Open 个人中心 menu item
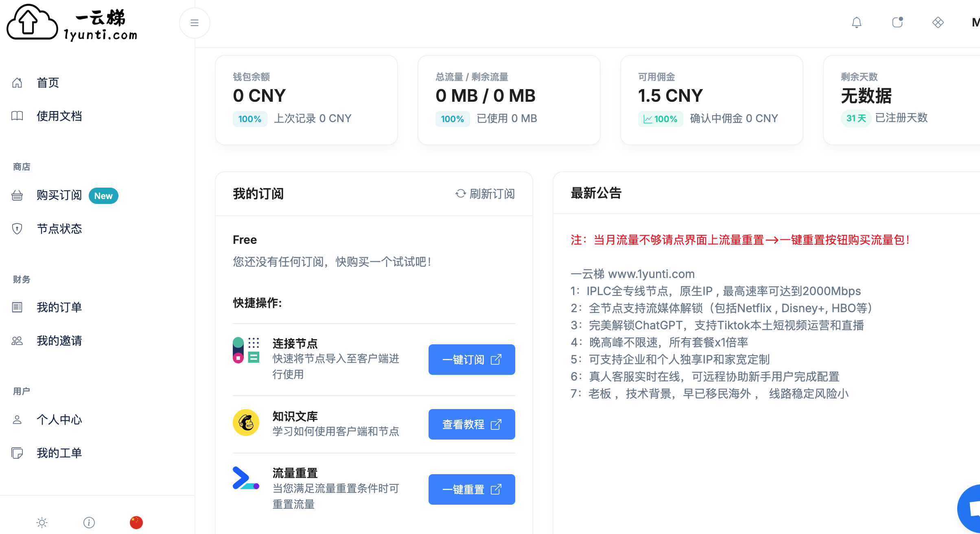980x534 pixels. click(59, 420)
